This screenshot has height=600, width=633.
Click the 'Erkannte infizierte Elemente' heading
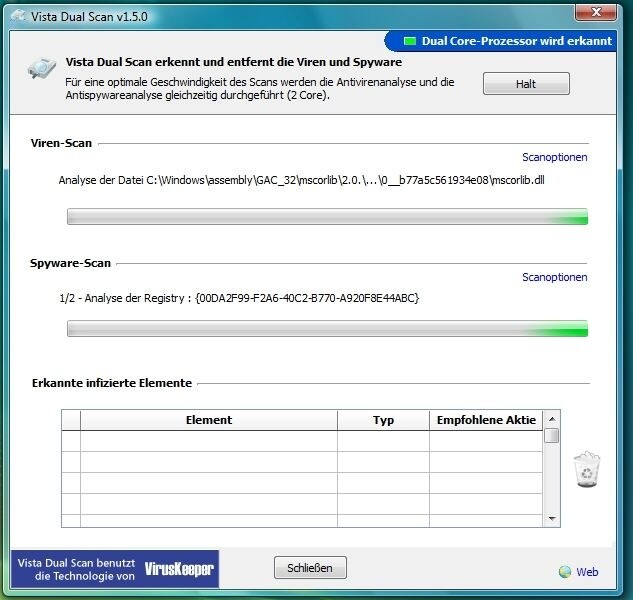pos(112,383)
